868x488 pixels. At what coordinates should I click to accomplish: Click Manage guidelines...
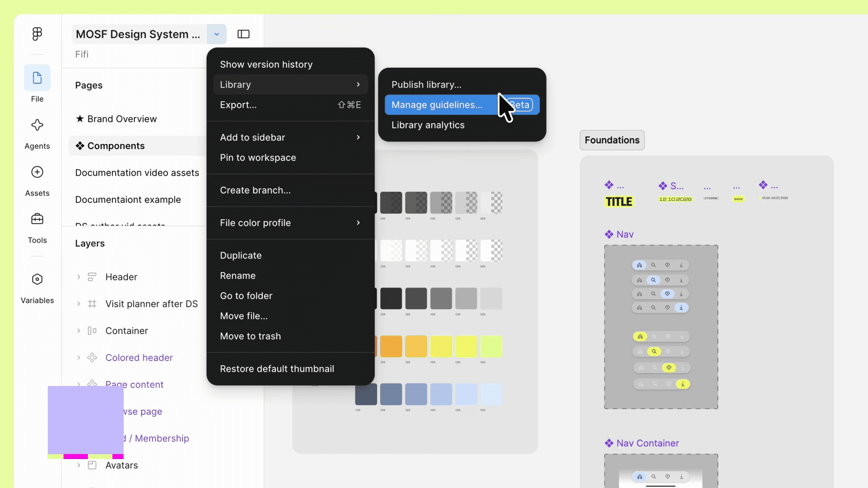[x=462, y=105]
